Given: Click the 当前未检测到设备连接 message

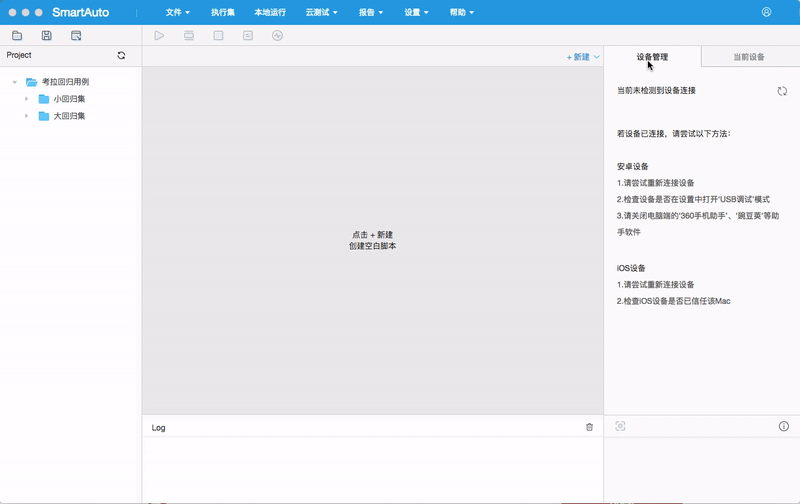Looking at the screenshot, I should click(x=656, y=90).
